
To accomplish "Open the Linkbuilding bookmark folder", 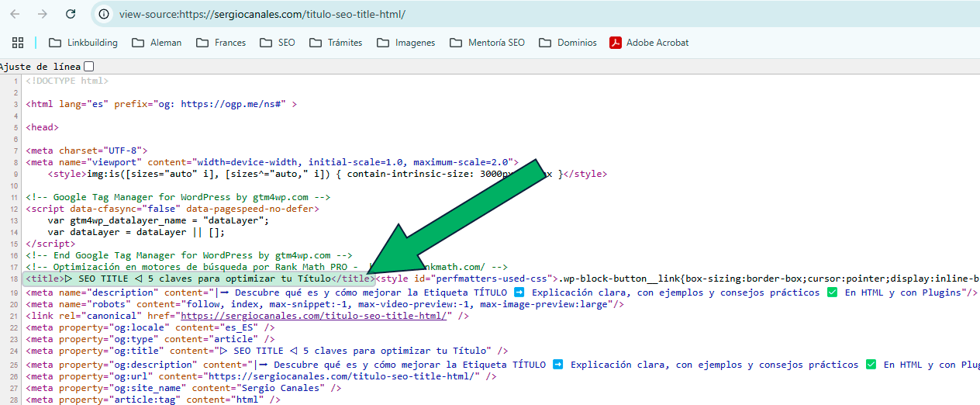I will pos(83,43).
